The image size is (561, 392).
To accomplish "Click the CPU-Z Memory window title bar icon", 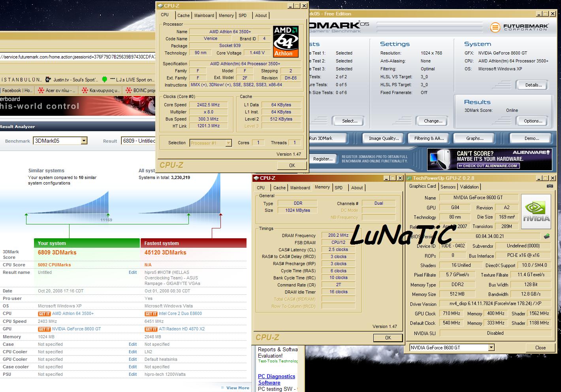I will [256, 178].
